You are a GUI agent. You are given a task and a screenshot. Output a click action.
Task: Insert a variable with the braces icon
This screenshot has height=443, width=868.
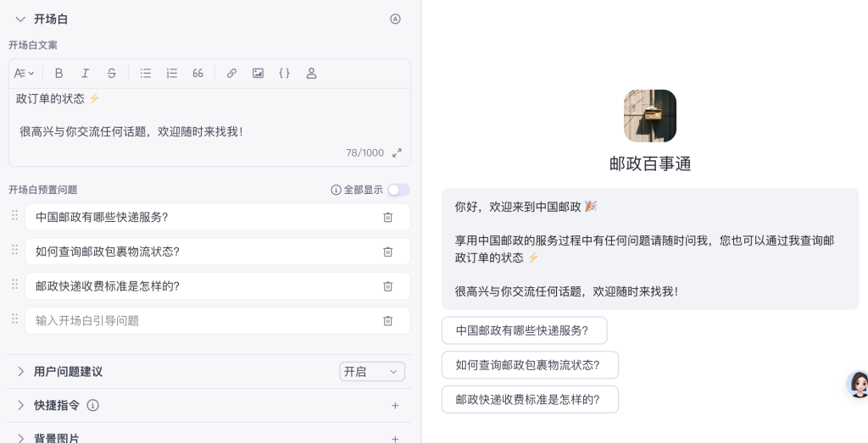tap(284, 74)
